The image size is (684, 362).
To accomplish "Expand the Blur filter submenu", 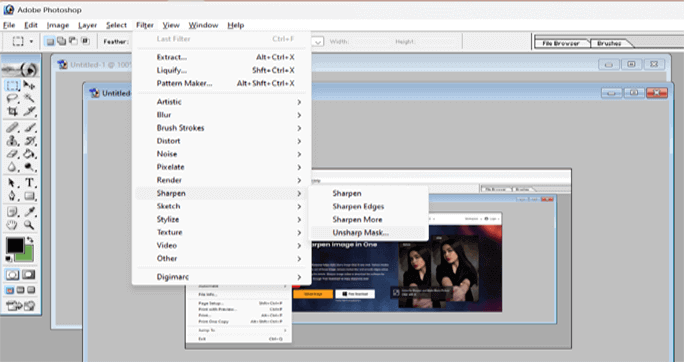I will point(223,115).
